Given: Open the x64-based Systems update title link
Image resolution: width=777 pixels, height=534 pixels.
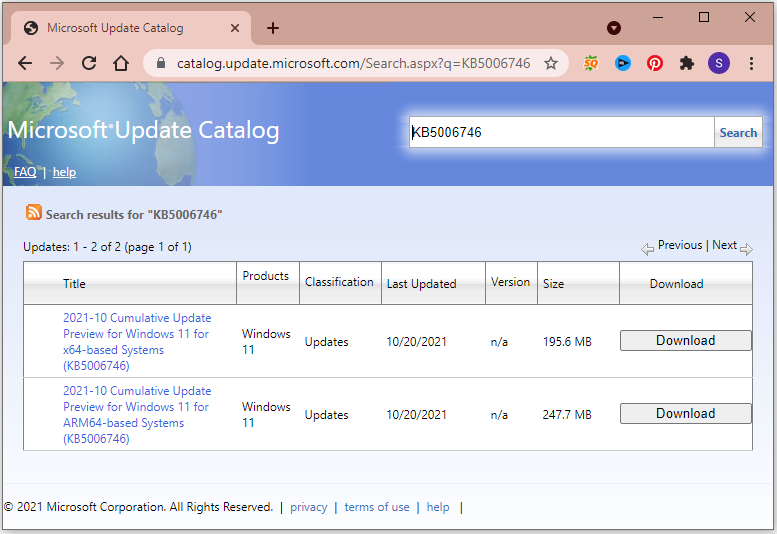Looking at the screenshot, I should tap(137, 342).
